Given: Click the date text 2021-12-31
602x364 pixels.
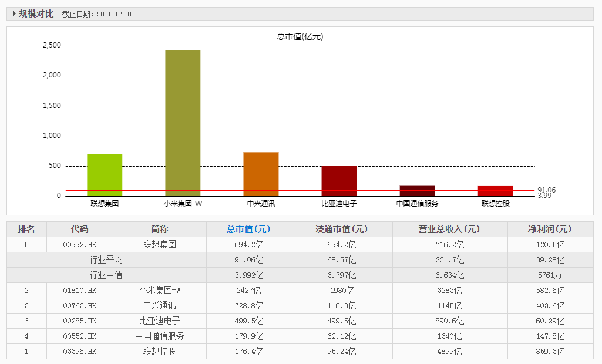Looking at the screenshot, I should 115,14.
